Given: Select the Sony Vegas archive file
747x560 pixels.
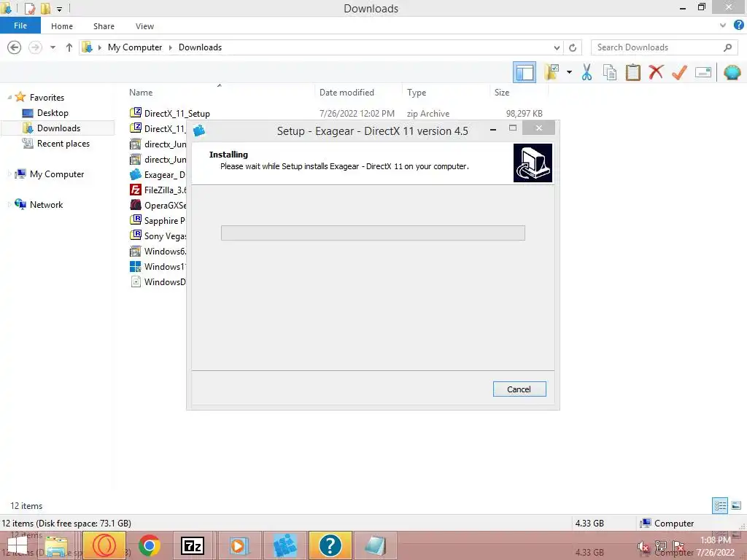Looking at the screenshot, I should [x=158, y=236].
